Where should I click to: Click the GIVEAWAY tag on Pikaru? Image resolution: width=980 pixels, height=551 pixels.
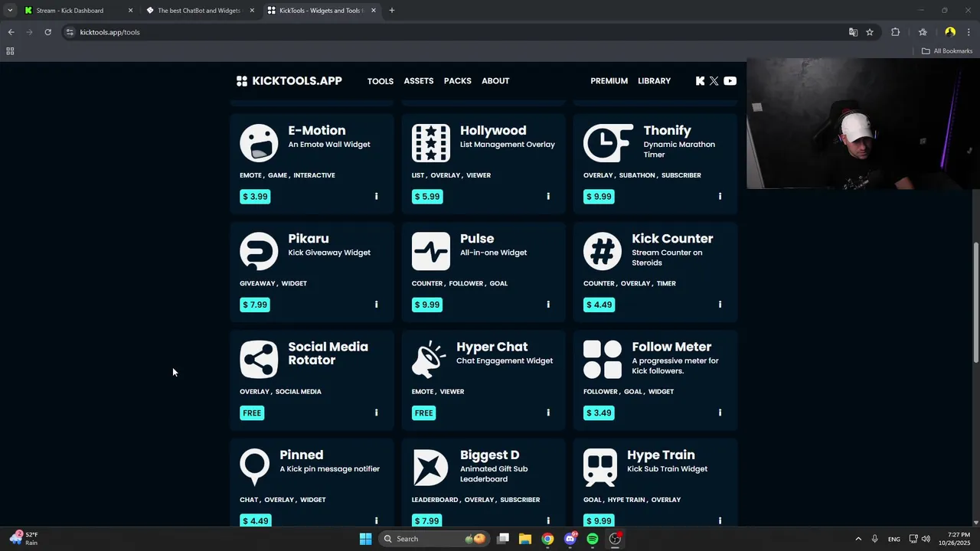point(257,283)
